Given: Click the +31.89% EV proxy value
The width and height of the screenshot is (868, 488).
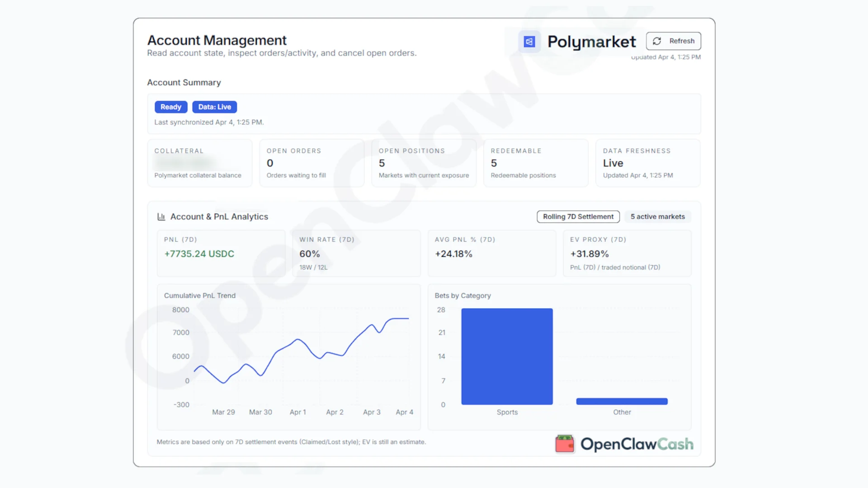Looking at the screenshot, I should (x=590, y=254).
